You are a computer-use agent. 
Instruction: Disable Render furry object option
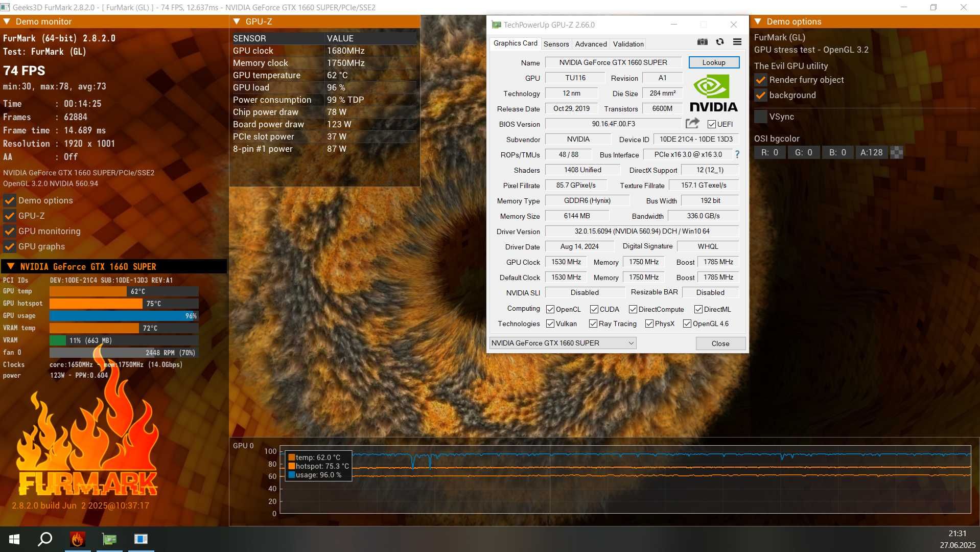click(x=761, y=80)
